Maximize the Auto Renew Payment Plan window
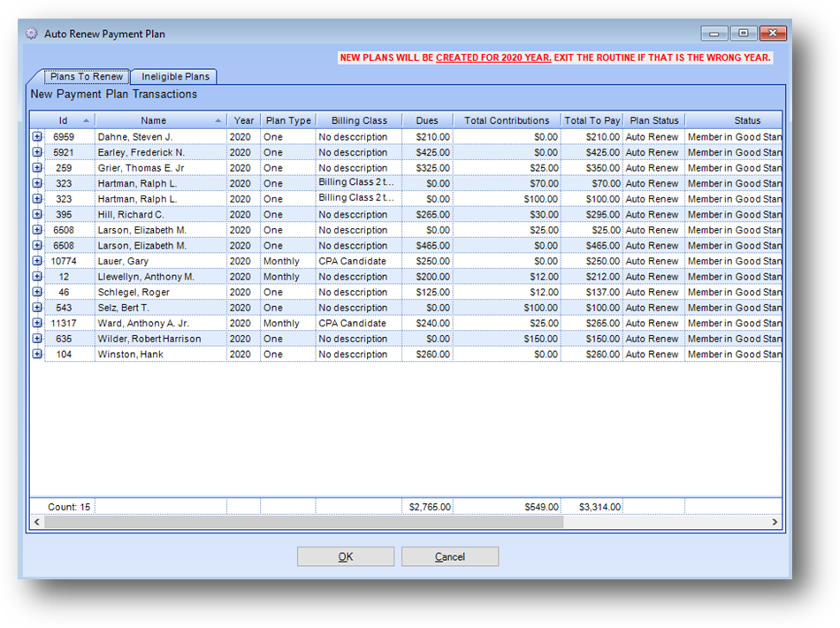Image resolution: width=840 pixels, height=628 pixels. [744, 34]
